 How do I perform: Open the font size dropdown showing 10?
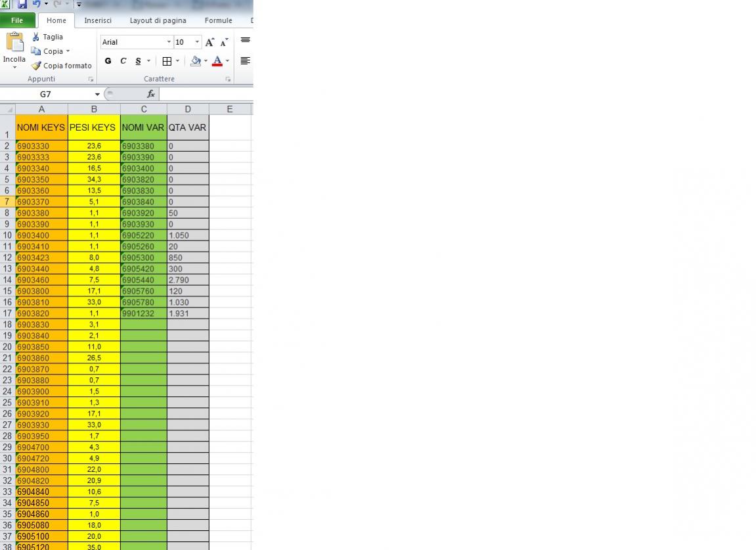[197, 42]
